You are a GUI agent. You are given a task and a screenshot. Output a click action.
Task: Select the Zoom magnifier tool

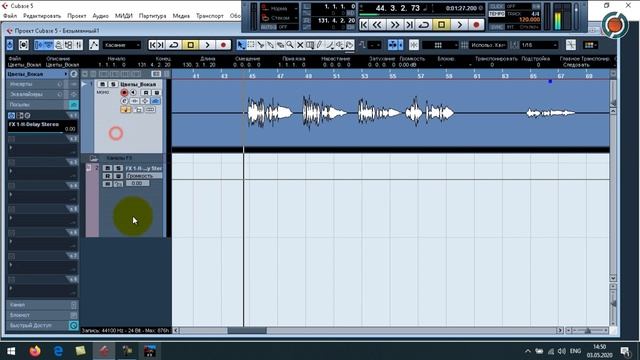pos(290,45)
